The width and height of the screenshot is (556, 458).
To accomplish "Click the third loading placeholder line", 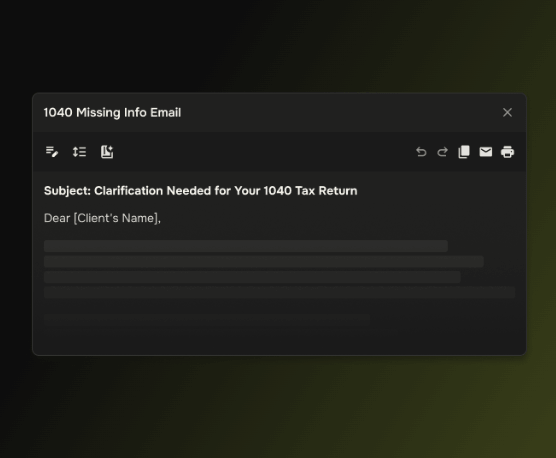I will (252, 277).
